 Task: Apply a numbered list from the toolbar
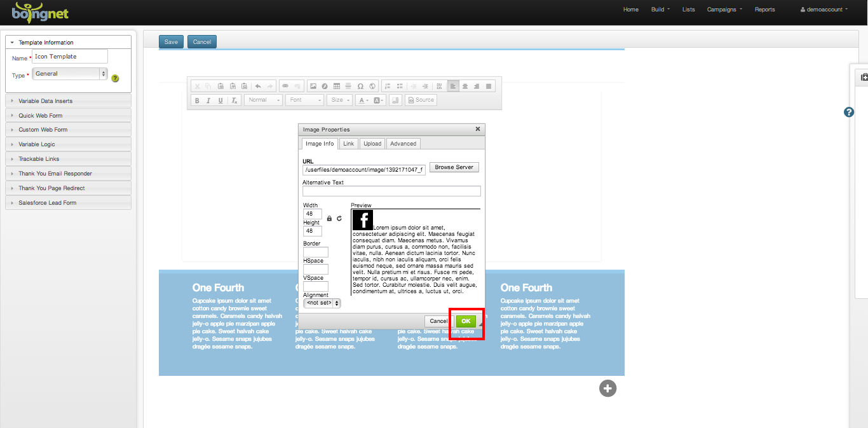(x=388, y=86)
